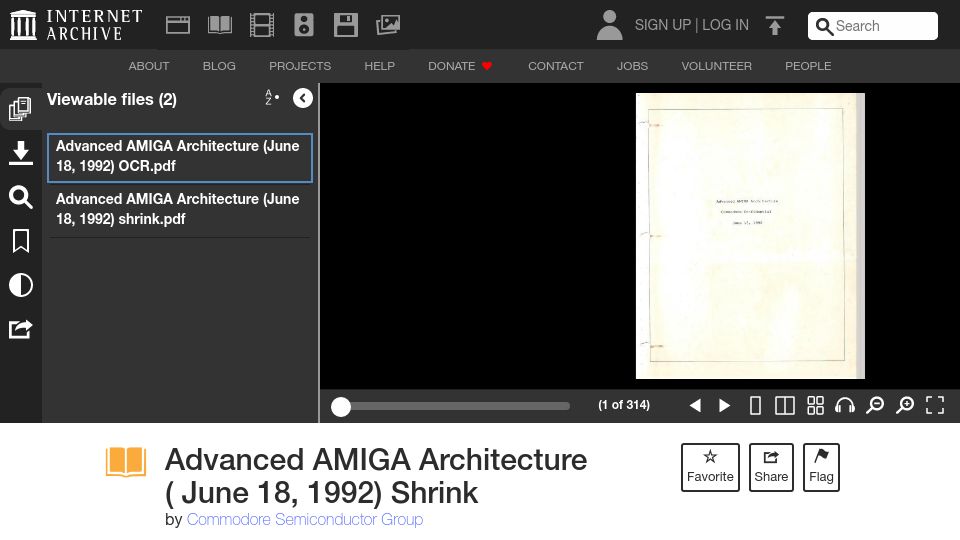Toggle read aloud headphones icon

845,405
